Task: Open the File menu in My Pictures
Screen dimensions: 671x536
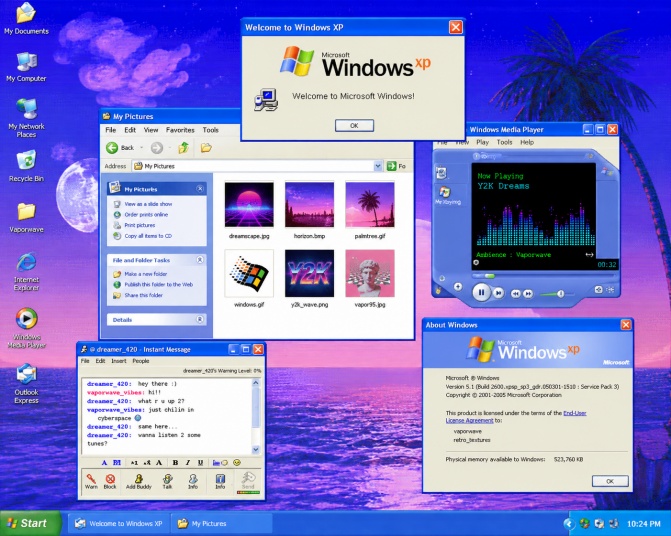Action: coord(110,130)
